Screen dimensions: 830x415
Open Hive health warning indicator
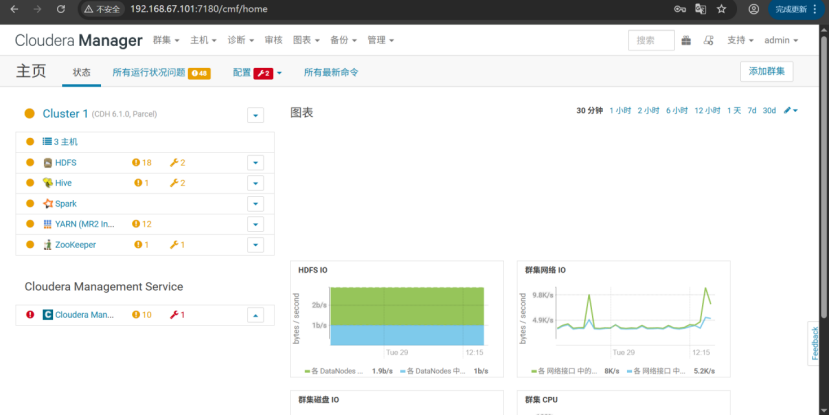click(x=142, y=183)
